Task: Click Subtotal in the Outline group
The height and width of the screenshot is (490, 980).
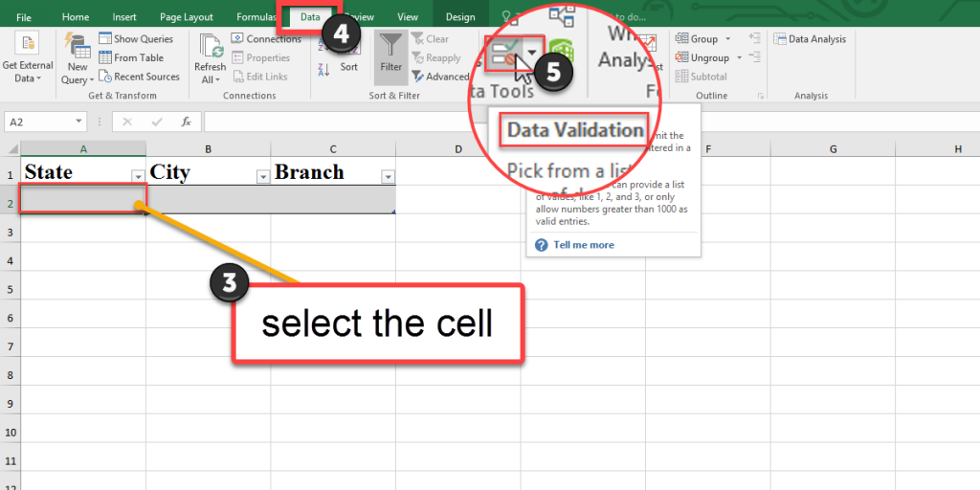Action: coord(702,77)
